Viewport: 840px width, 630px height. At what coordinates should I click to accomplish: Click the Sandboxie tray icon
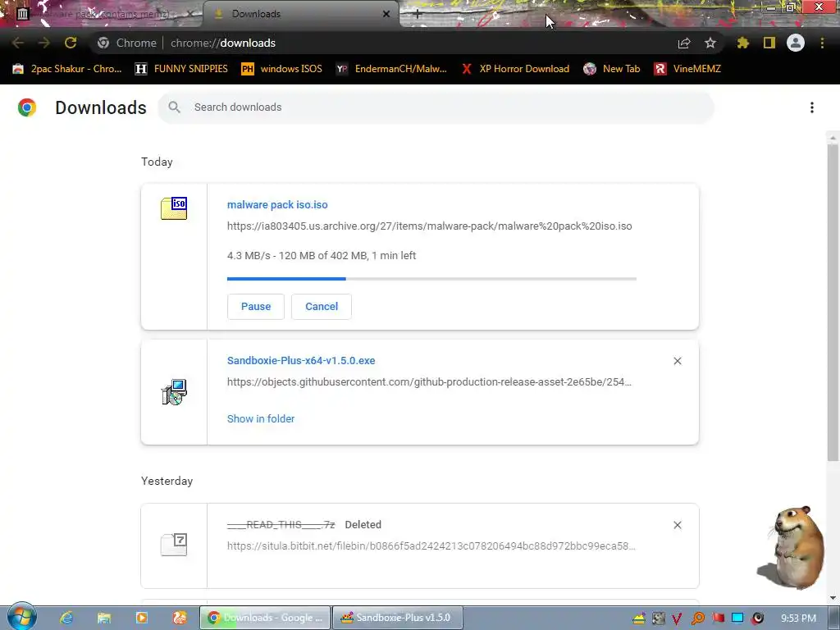tap(638, 619)
